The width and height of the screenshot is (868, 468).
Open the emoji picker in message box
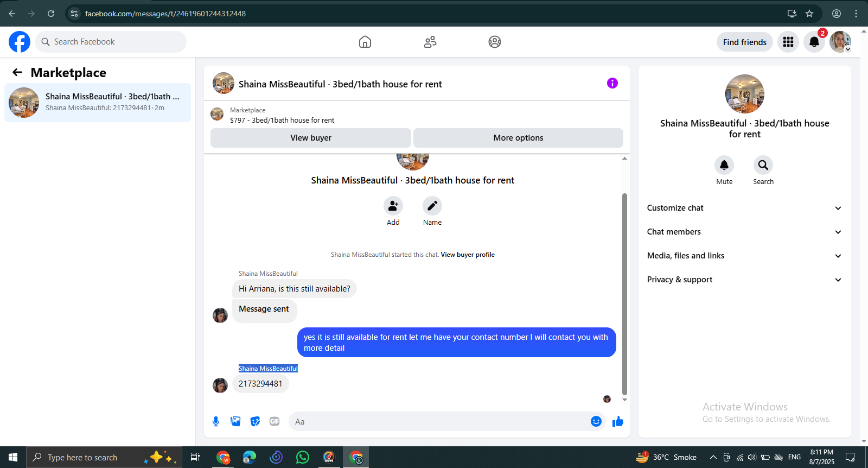pyautogui.click(x=596, y=421)
